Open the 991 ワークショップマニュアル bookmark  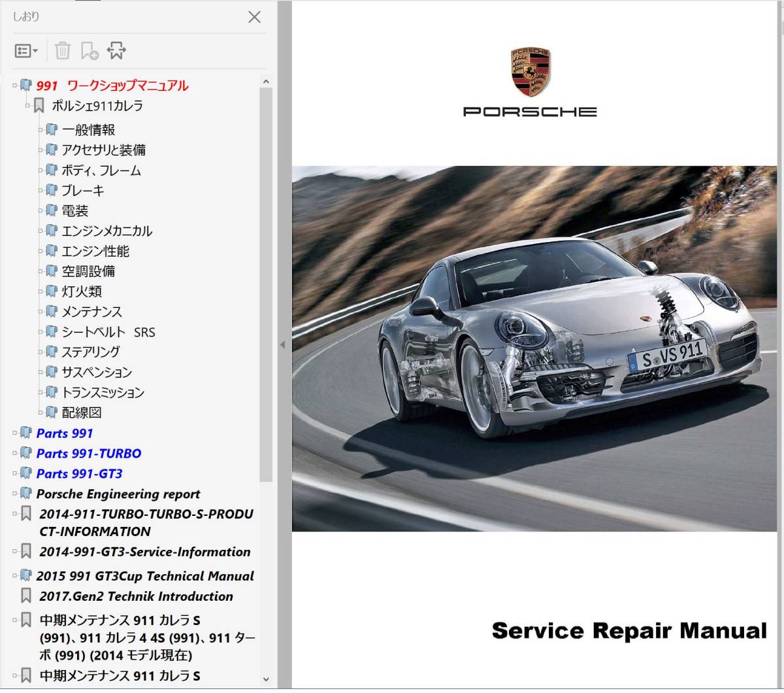(x=112, y=86)
